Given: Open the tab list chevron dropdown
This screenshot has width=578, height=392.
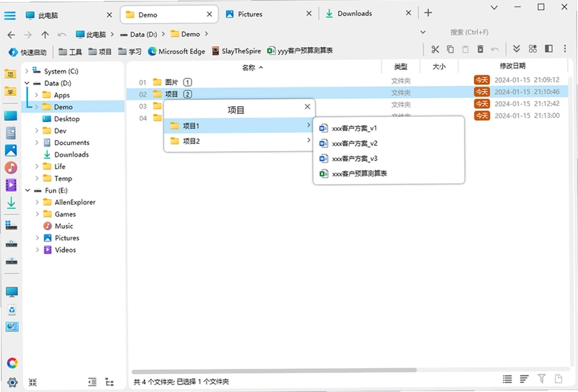Looking at the screenshot, I should [x=494, y=7].
